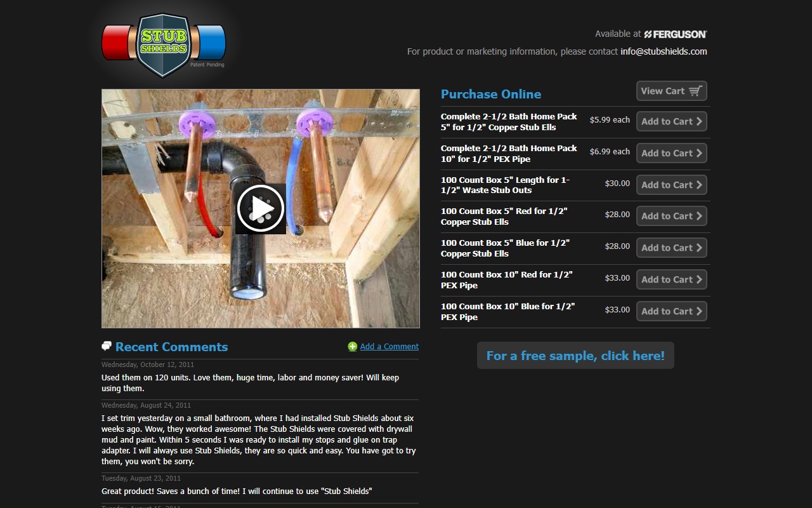This screenshot has width=812, height=508.
Task: Click the Wednesday, August 24, 2011 comment date
Action: pos(146,405)
